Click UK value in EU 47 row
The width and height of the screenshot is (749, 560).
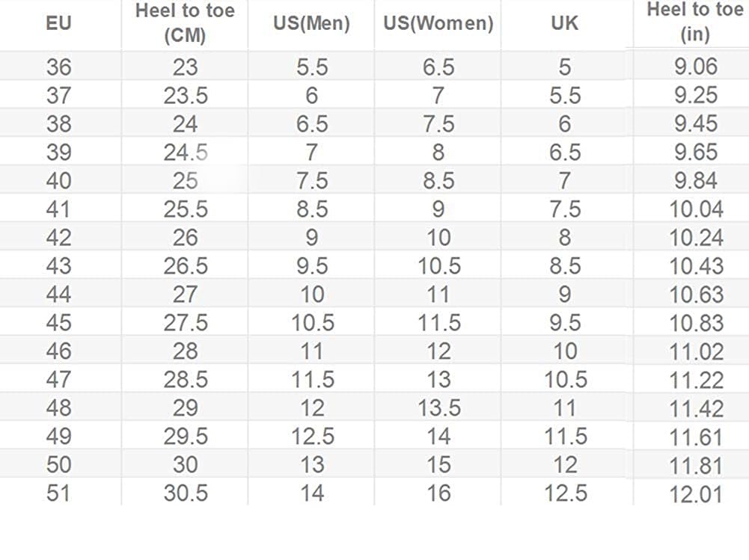click(x=564, y=380)
